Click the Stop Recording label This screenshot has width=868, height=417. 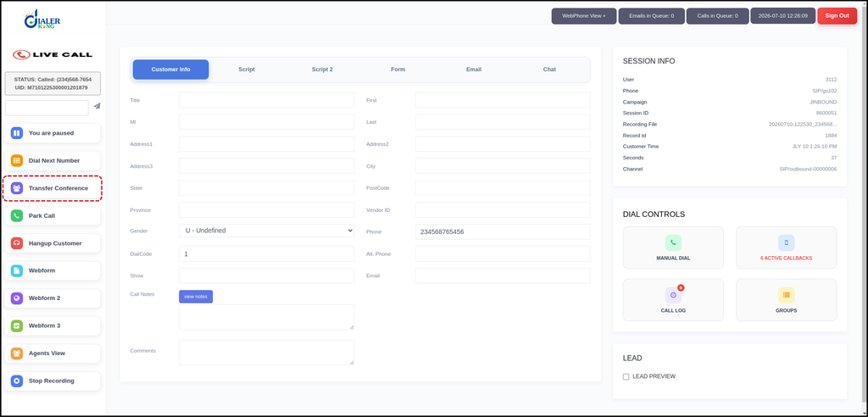pyautogui.click(x=52, y=381)
